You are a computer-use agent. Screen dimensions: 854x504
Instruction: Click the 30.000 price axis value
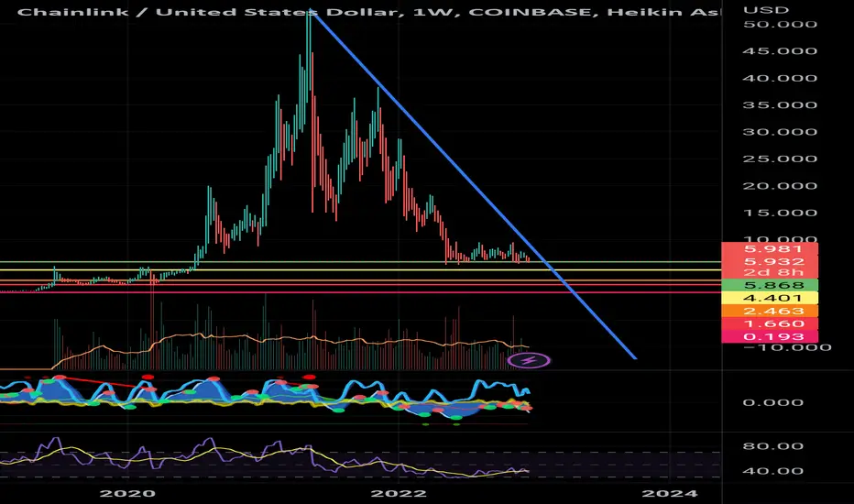click(x=780, y=132)
